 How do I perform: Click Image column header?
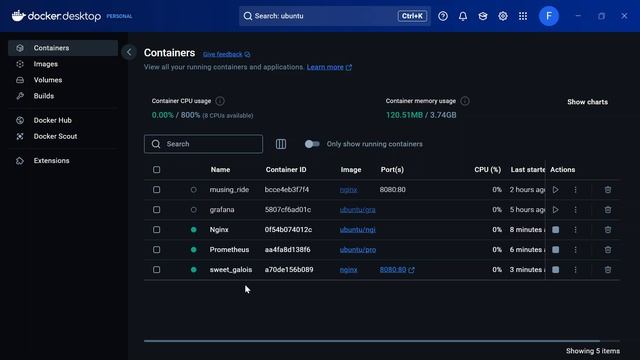click(351, 170)
